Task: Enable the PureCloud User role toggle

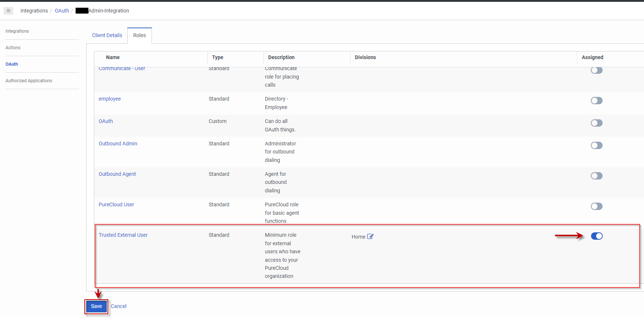Action: 596,206
